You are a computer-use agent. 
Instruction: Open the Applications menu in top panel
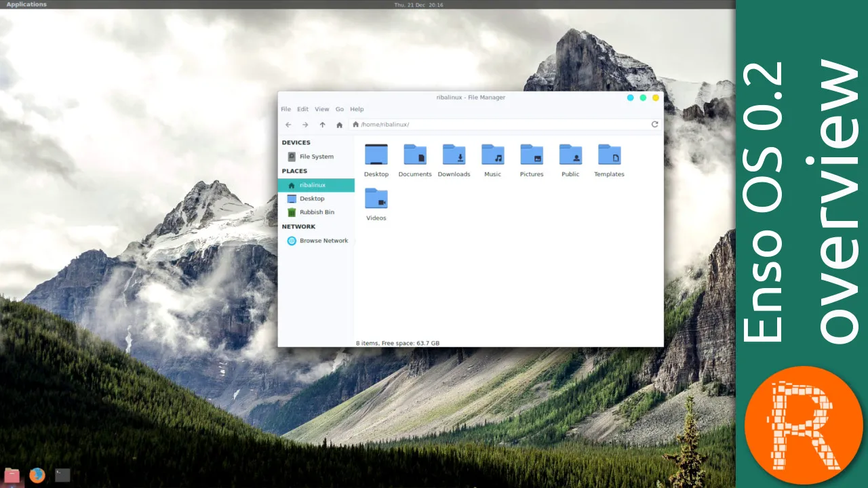point(26,4)
